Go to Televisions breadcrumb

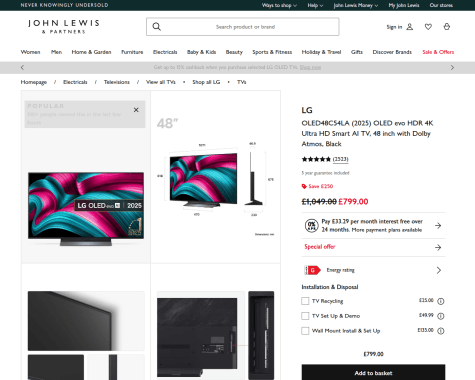coord(117,82)
